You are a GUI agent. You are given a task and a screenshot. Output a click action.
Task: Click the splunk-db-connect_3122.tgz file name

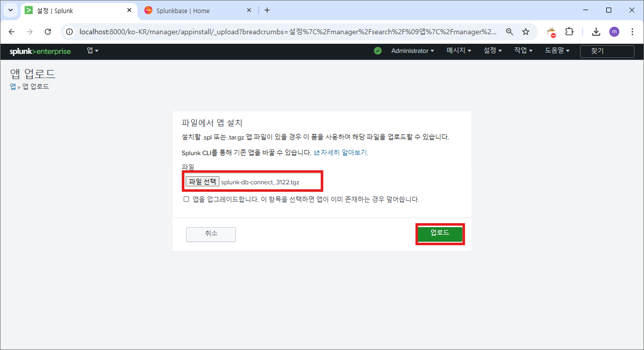point(260,182)
